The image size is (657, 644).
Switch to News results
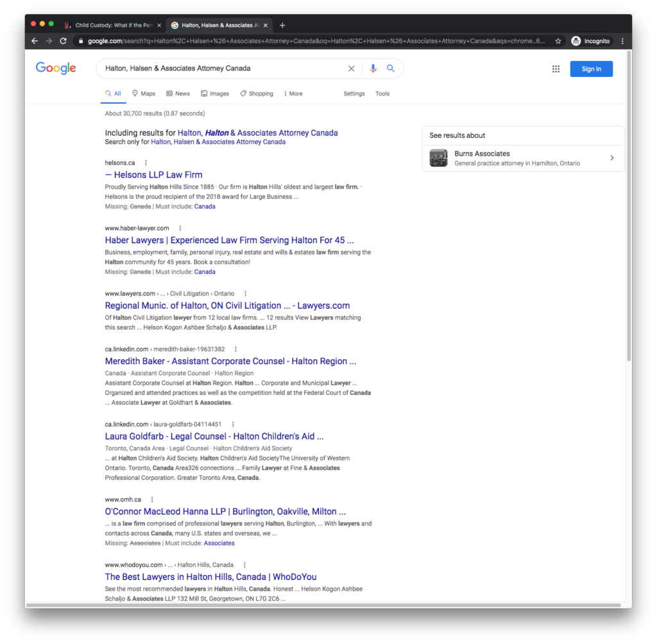178,94
